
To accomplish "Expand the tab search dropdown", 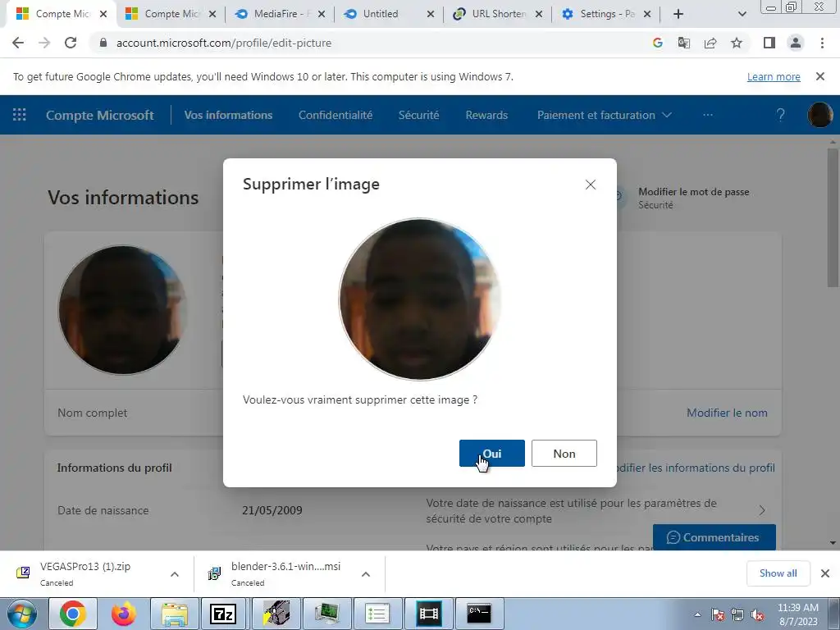I will point(742,14).
